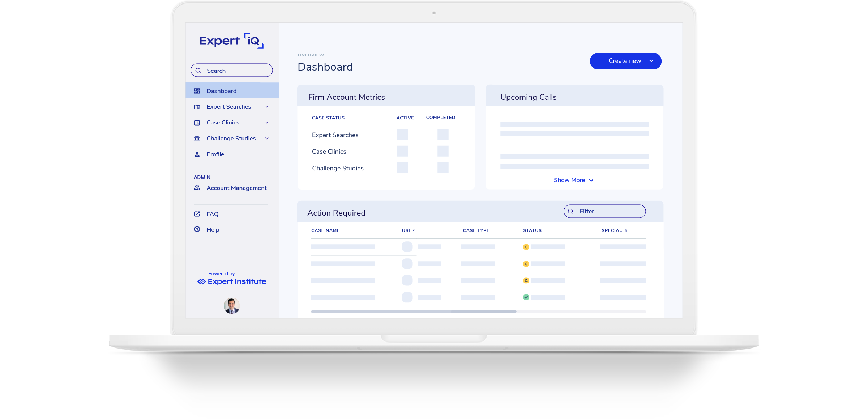Click the Challenge Studies icon in sidebar
Screen dimensions: 868x420
197,138
